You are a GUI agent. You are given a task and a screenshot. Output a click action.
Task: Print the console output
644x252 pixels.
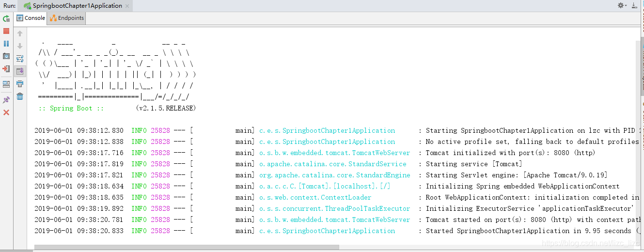click(20, 84)
